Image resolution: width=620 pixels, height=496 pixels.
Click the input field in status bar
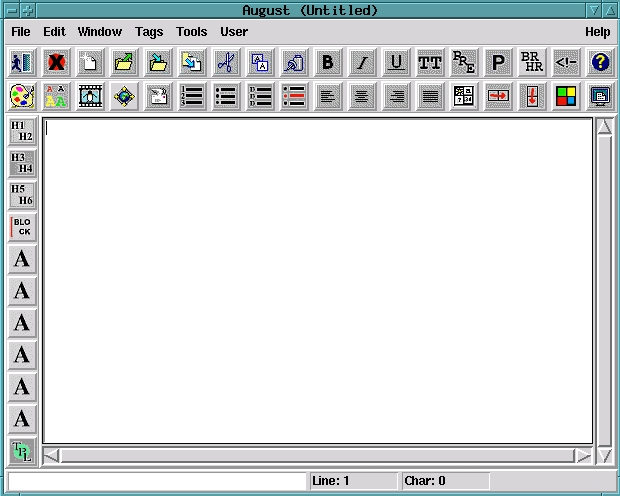156,481
